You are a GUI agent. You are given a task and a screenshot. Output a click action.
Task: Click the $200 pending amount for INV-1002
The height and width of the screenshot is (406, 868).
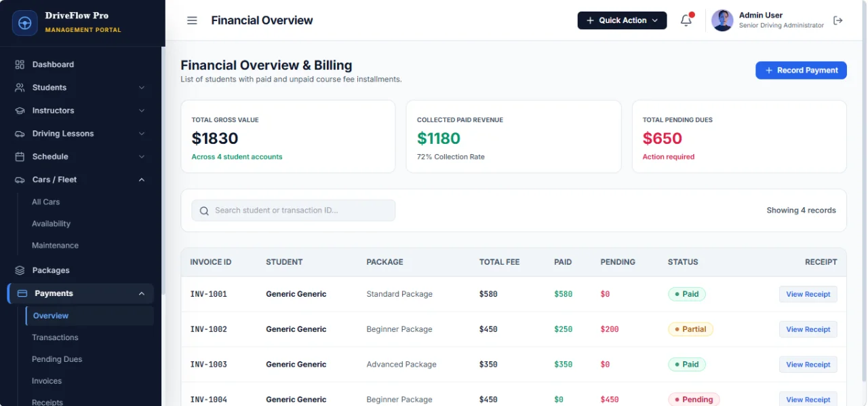pyautogui.click(x=610, y=329)
